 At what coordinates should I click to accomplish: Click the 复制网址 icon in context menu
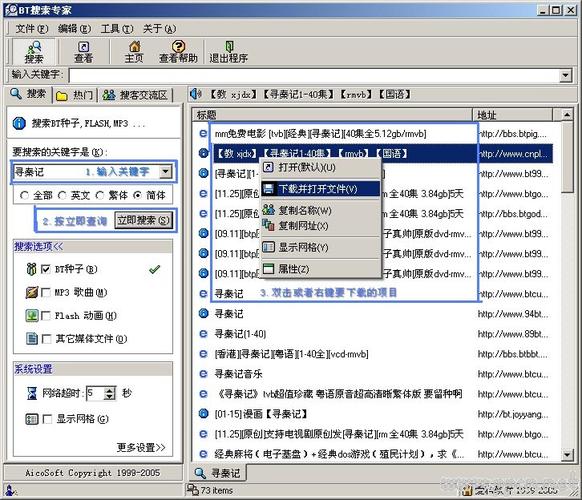point(268,225)
